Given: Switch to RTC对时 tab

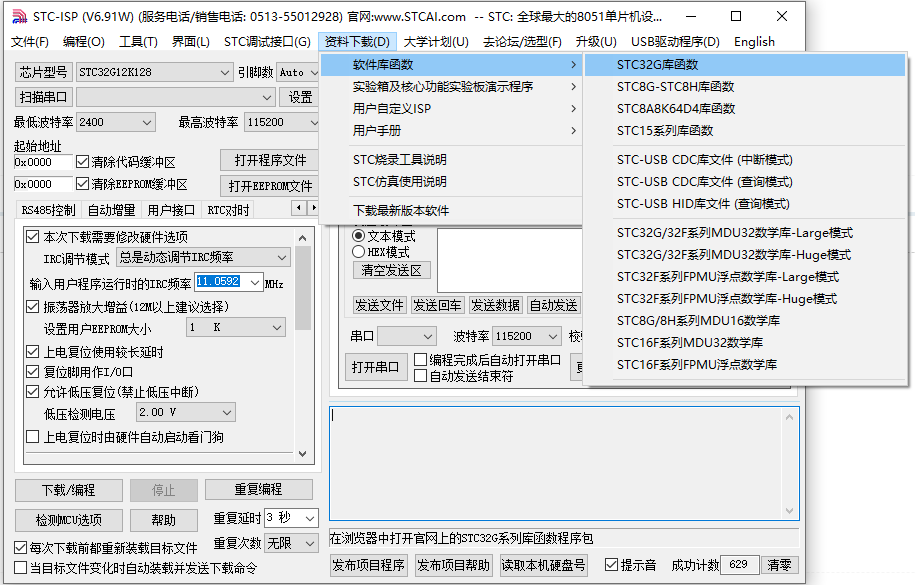Looking at the screenshot, I should tap(228, 210).
